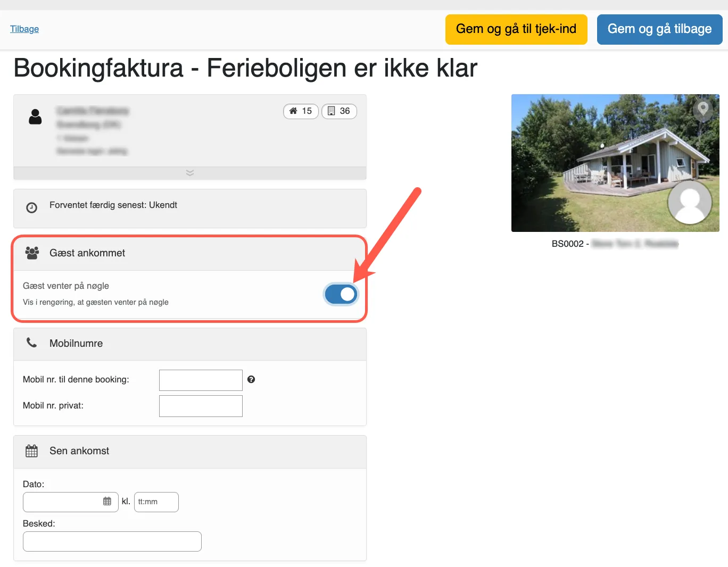Click the person avatar icon on the guest card

click(35, 117)
